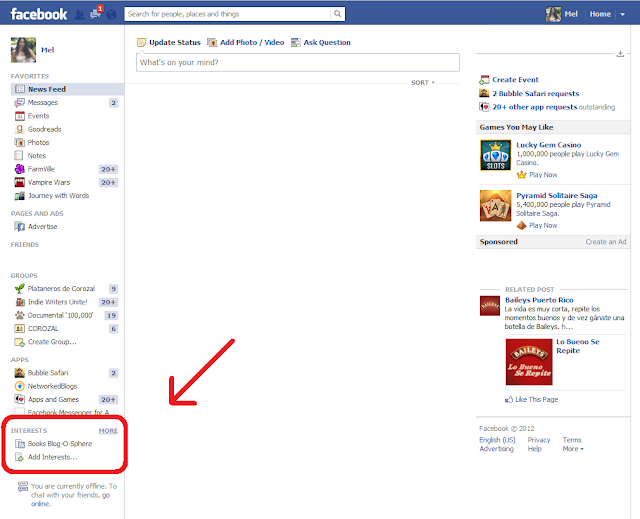Click the What's on your mind field
Screen dimensions: 640x519
point(298,62)
